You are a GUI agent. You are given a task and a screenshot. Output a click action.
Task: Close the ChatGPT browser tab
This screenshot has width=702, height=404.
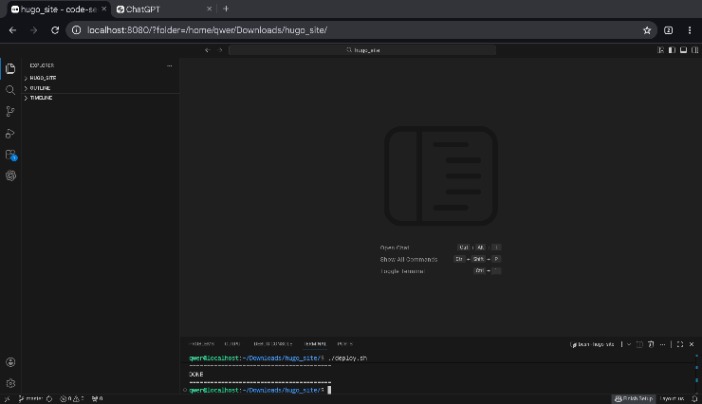(x=209, y=9)
